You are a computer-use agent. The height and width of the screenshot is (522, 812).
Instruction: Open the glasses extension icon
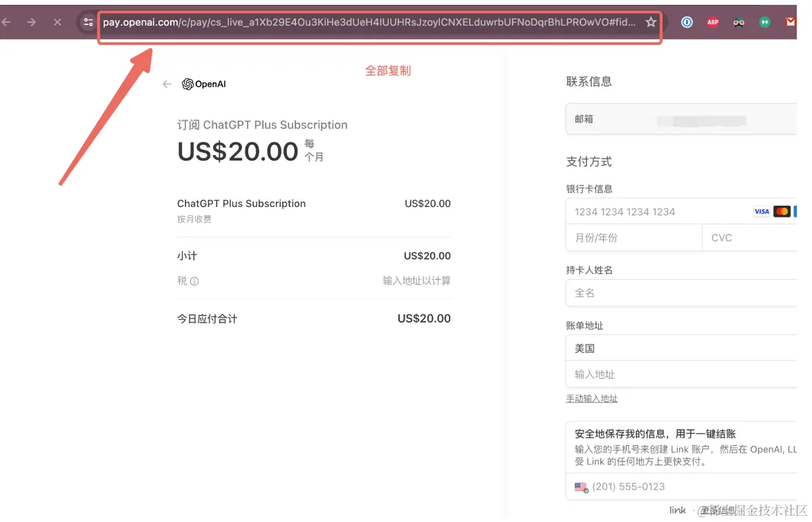739,22
